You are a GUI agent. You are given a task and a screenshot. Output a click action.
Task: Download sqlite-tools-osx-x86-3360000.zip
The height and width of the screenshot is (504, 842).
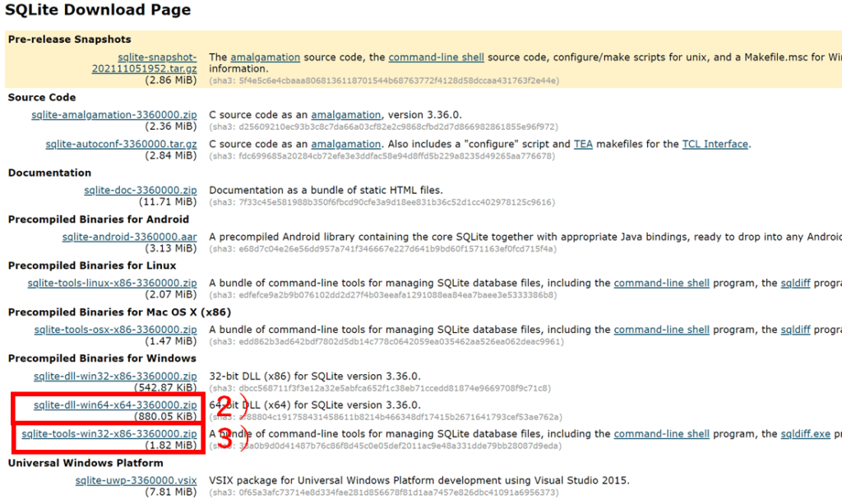(115, 330)
